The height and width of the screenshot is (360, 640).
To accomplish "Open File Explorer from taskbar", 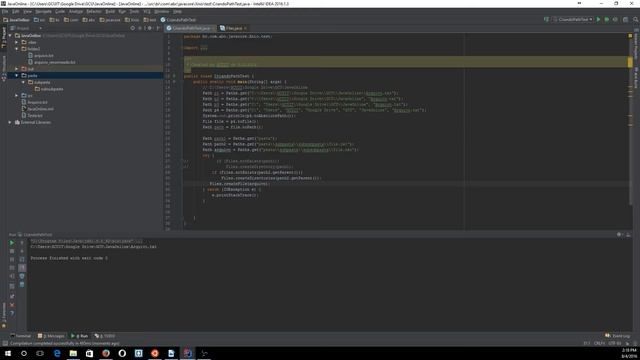I will pyautogui.click(x=73, y=353).
